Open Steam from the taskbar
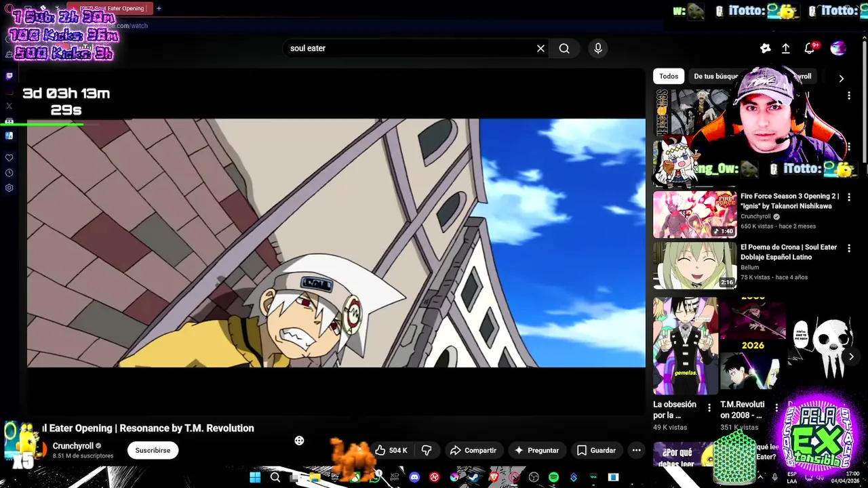This screenshot has height=488, width=868. [x=474, y=477]
